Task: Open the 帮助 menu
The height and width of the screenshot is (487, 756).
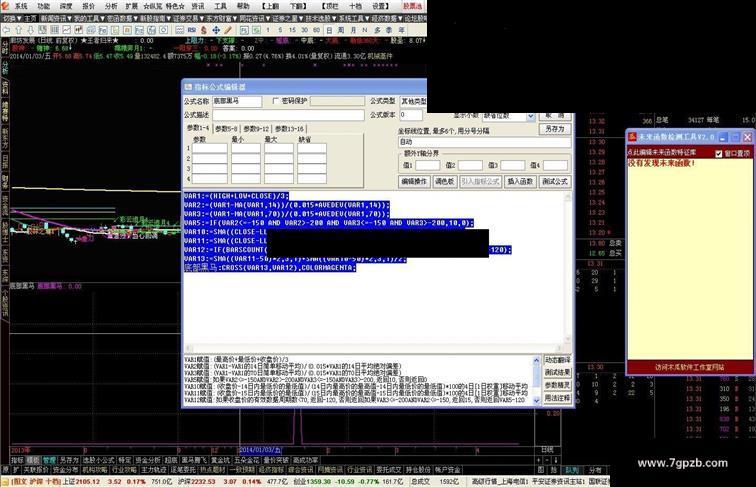Action: pyautogui.click(x=243, y=6)
